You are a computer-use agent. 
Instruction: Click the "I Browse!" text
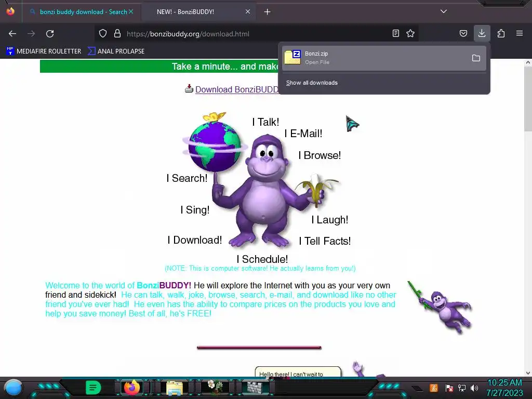320,155
